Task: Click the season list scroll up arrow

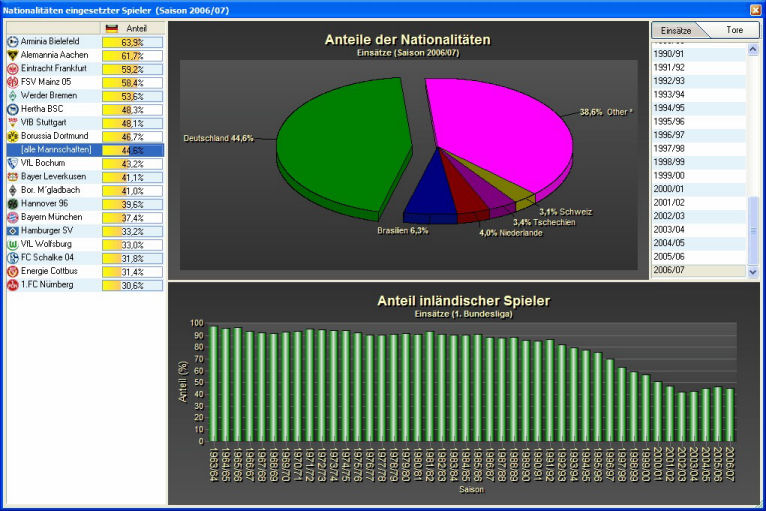Action: pyautogui.click(x=753, y=49)
